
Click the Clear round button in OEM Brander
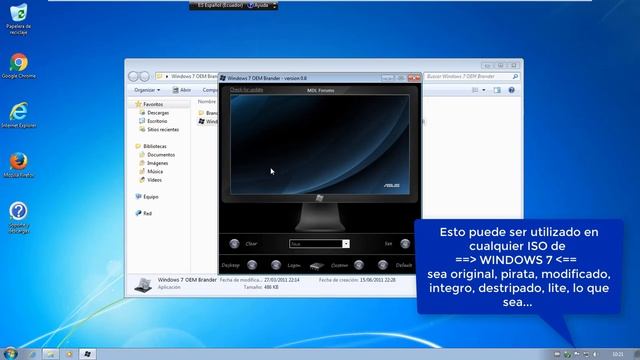click(234, 244)
